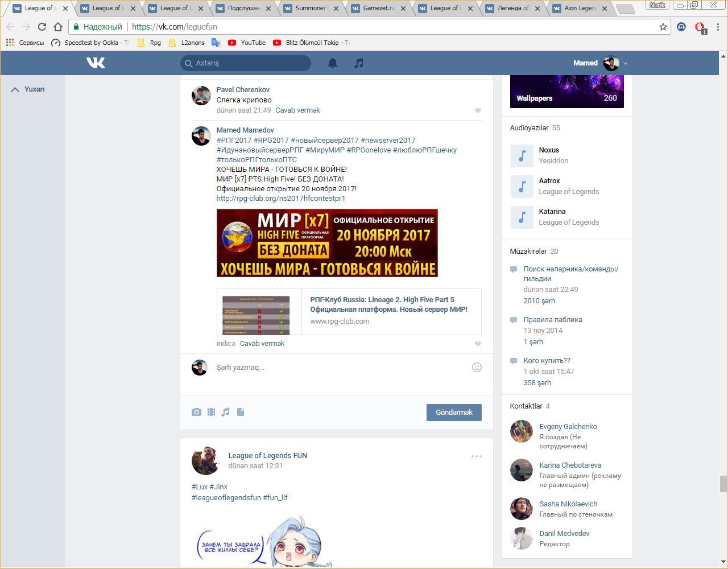Attach a document to the comment
This screenshot has width=728, height=569.
(241, 412)
